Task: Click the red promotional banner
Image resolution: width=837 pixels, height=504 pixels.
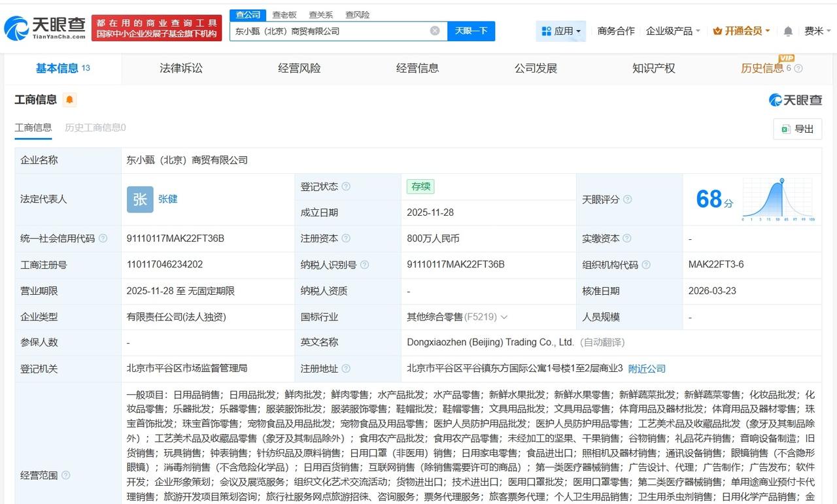Action: pyautogui.click(x=157, y=28)
